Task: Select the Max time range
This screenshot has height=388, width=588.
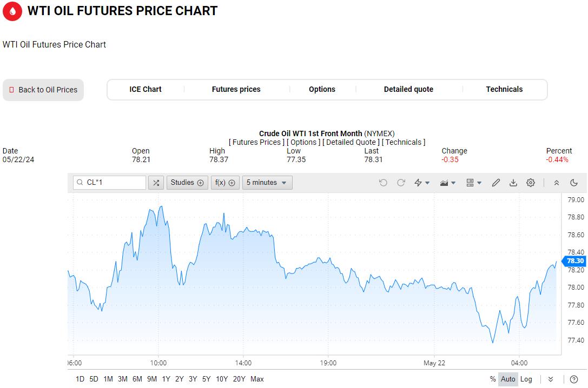Action: (257, 379)
